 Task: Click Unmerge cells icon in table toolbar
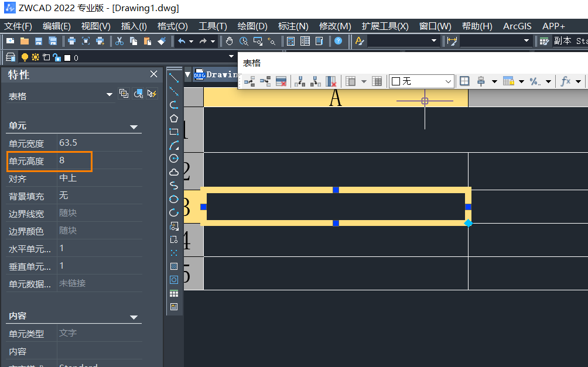(377, 81)
